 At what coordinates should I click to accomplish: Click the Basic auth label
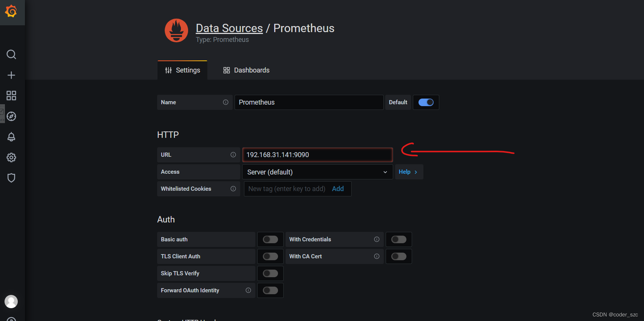(174, 239)
